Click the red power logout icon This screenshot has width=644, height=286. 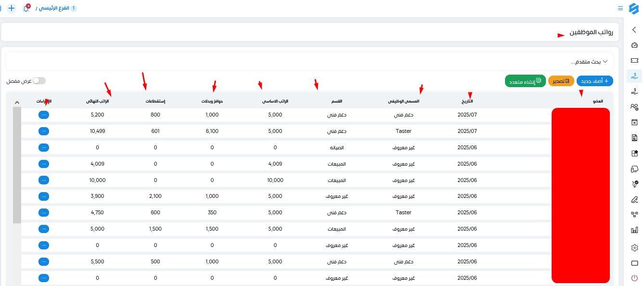(x=634, y=278)
